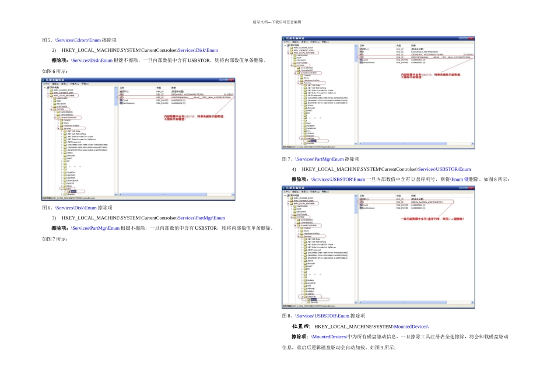Click PartMgr folder icon in Figure 7 tree
The height and width of the screenshot is (392, 554).
306,138
